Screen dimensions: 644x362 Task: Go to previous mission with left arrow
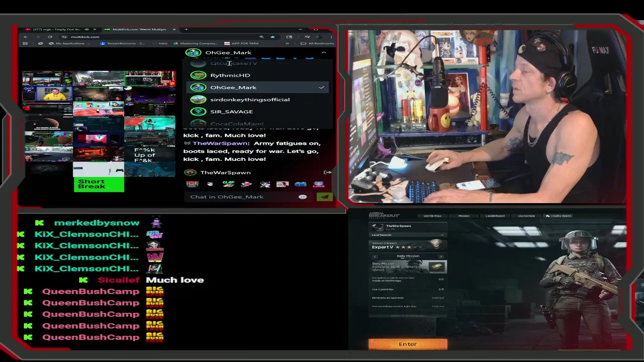(x=374, y=256)
